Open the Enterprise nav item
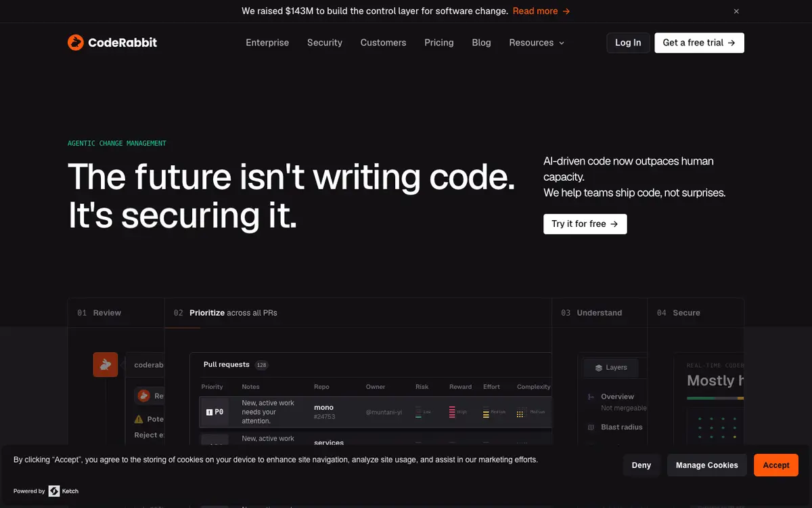This screenshot has width=812, height=508. [x=267, y=43]
